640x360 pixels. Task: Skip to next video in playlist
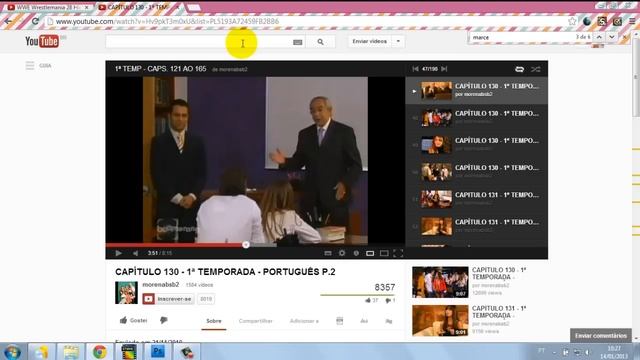coord(444,69)
